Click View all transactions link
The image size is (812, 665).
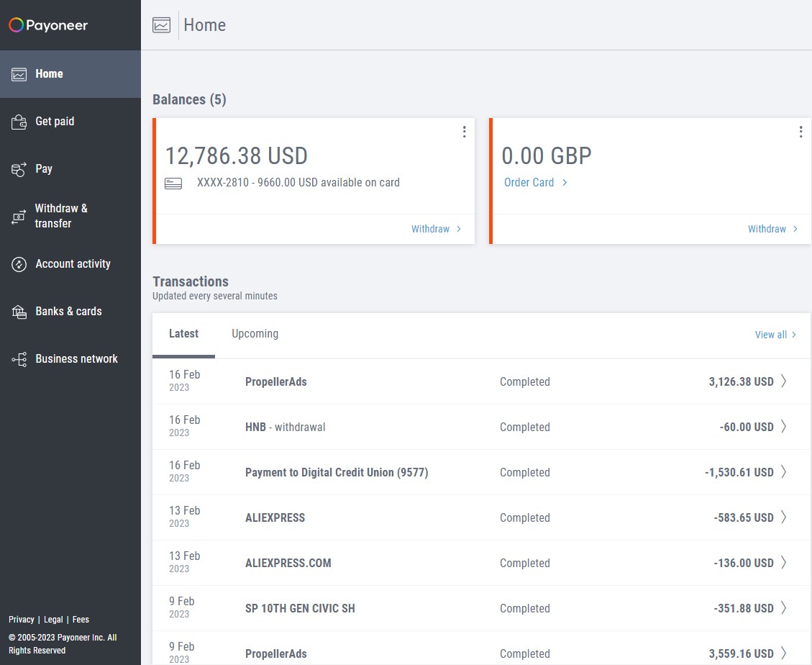coord(775,335)
